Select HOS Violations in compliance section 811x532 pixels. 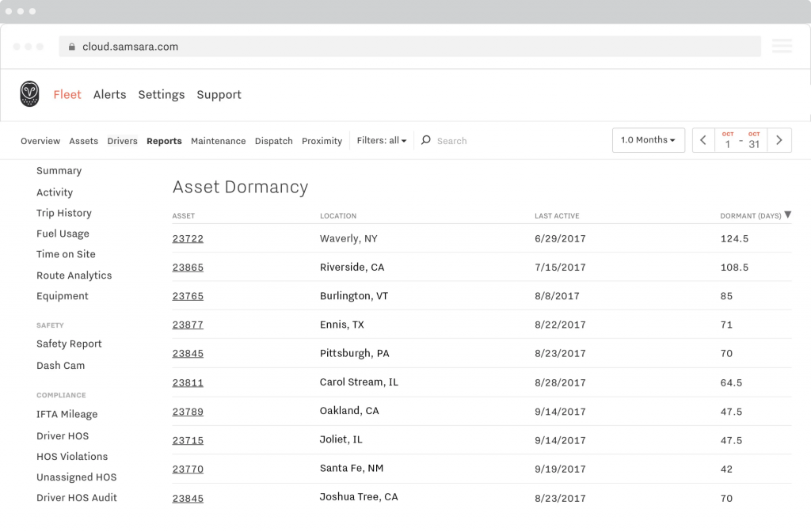click(x=72, y=457)
